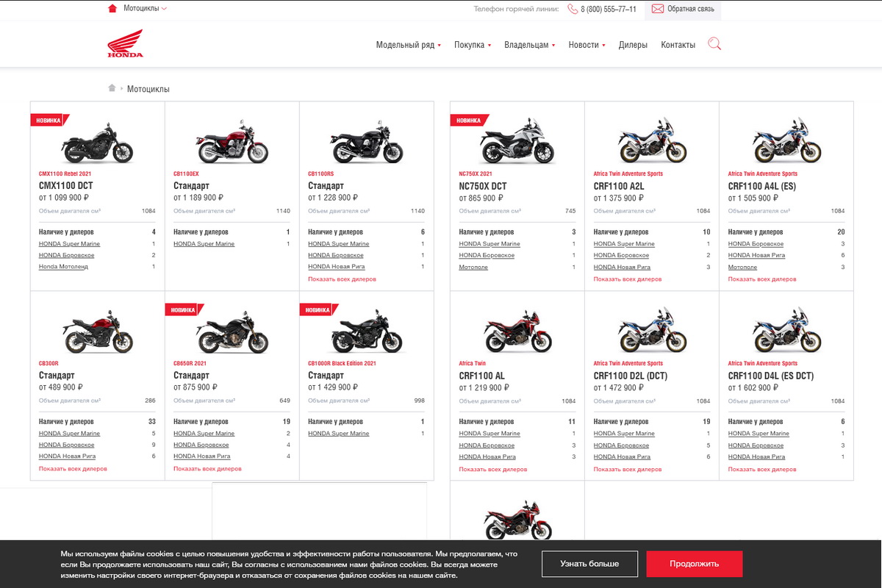Expand the Владельцам menu
The width and height of the screenshot is (882, 588).
click(530, 45)
